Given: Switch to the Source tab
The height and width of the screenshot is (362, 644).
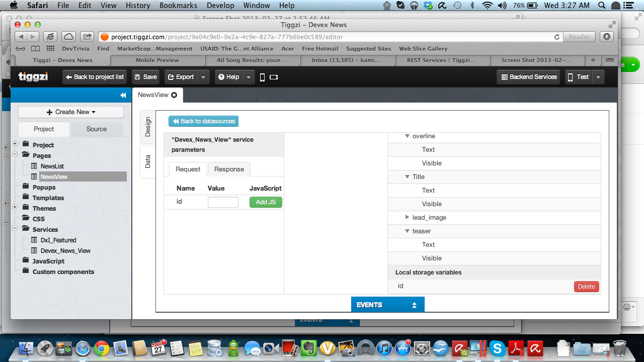Looking at the screenshot, I should [96, 129].
